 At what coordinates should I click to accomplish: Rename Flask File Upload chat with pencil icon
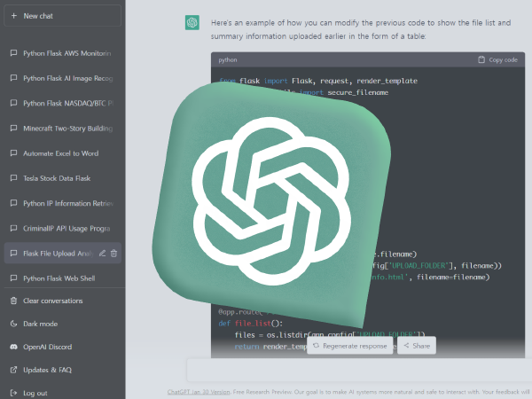click(x=102, y=253)
